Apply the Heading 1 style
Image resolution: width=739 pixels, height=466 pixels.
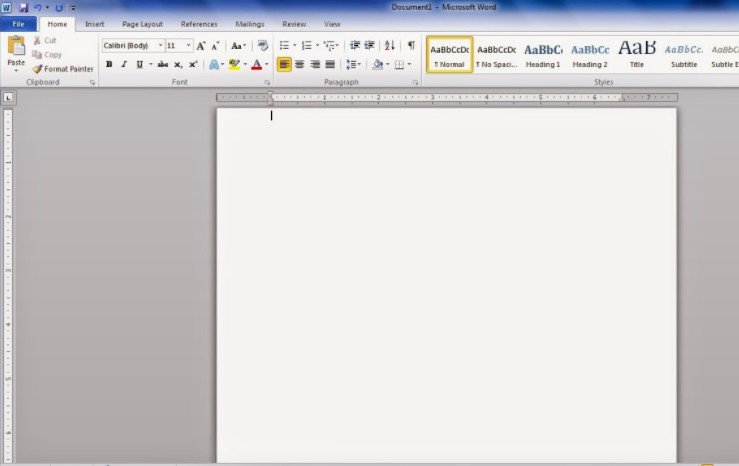[x=543, y=53]
